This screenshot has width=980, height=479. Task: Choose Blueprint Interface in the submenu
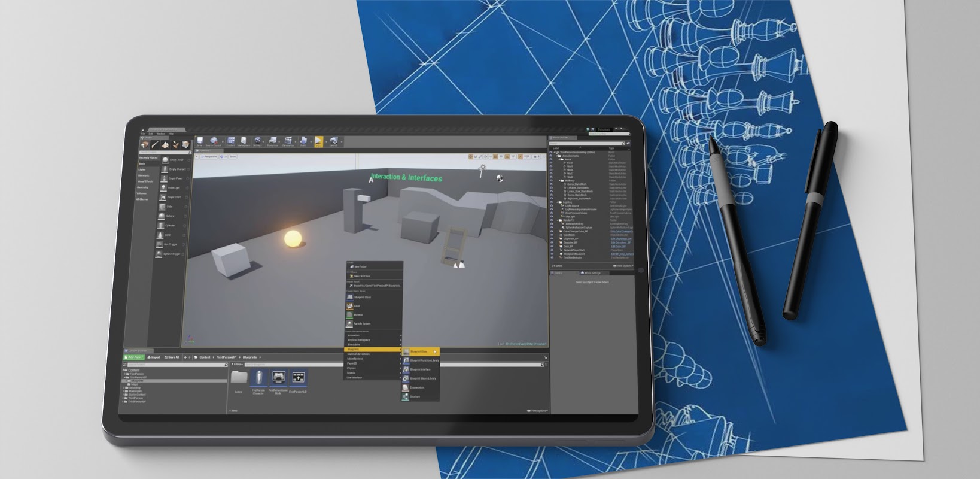(420, 369)
